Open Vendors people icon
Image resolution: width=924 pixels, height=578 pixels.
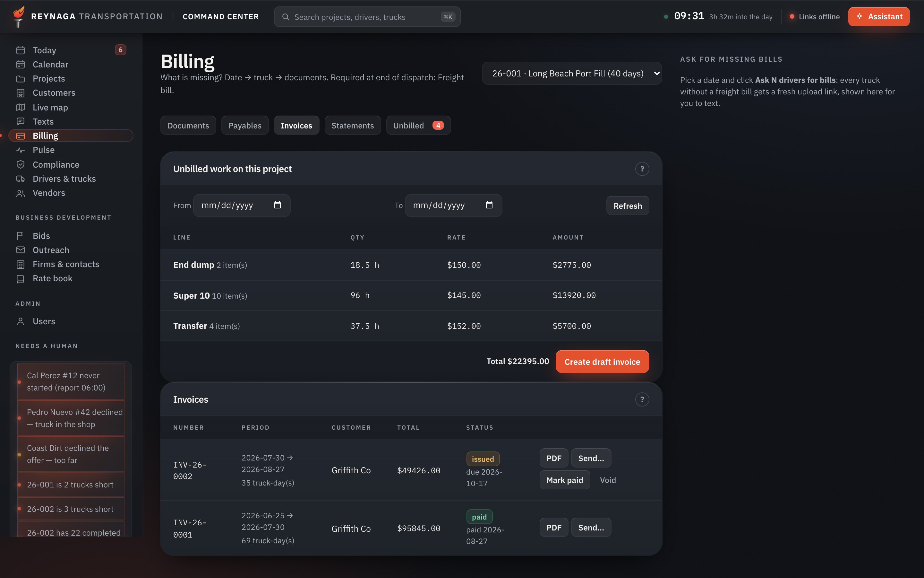(x=21, y=193)
